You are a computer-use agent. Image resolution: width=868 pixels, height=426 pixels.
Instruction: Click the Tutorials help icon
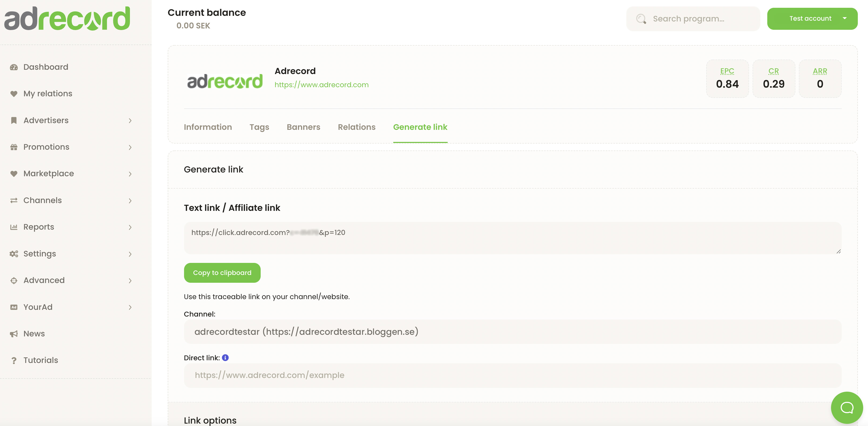click(x=13, y=359)
